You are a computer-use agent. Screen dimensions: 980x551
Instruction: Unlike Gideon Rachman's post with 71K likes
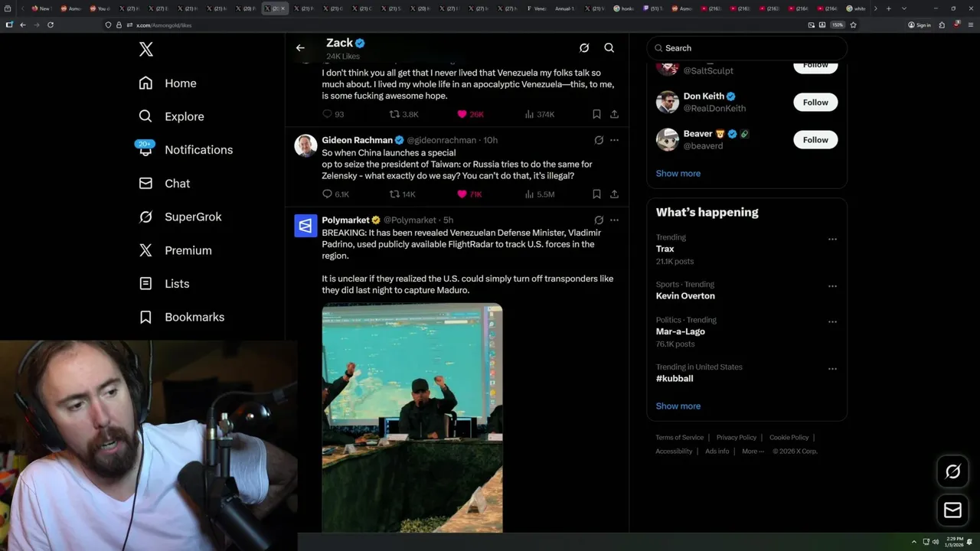(x=469, y=194)
